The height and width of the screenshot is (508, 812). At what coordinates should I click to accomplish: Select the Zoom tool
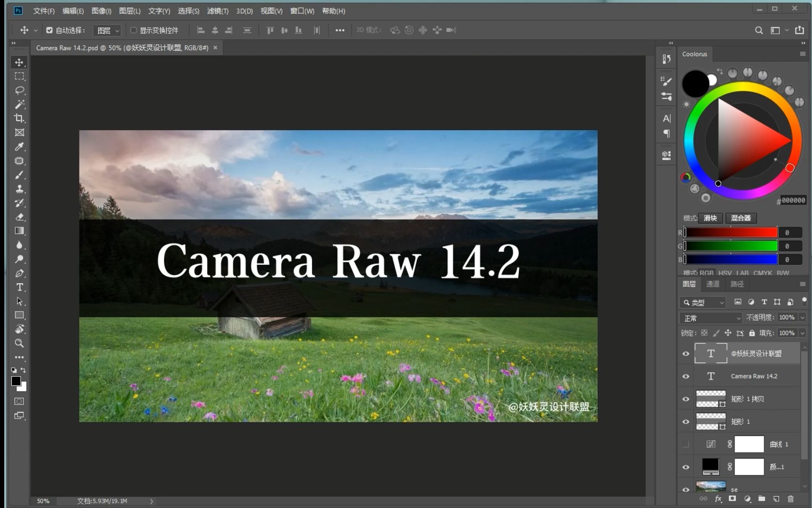[x=19, y=344]
